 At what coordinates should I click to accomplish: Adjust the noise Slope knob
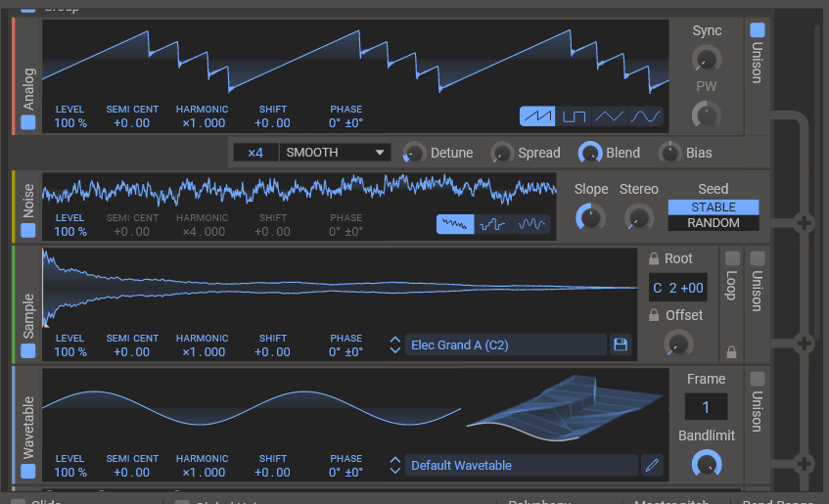point(590,217)
